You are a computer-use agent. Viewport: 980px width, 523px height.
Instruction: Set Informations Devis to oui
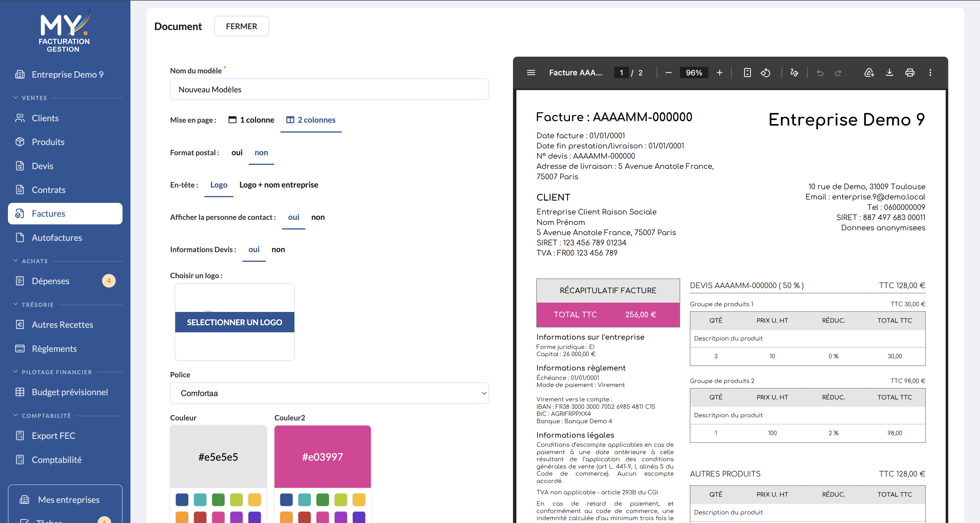254,249
